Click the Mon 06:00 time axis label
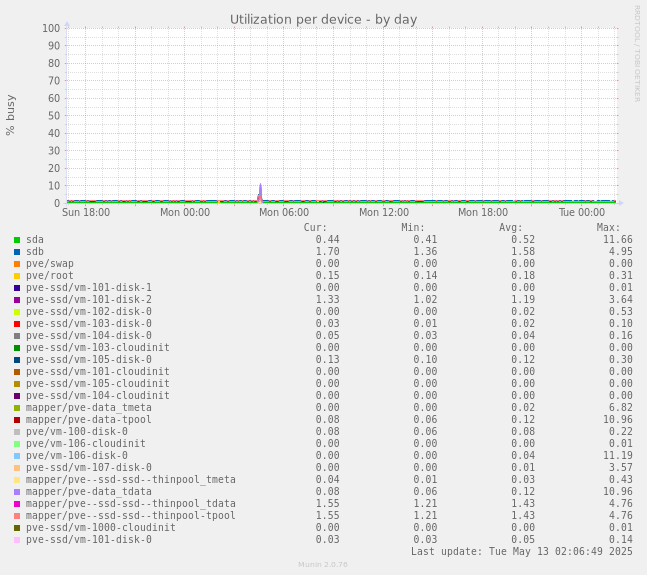The width and height of the screenshot is (647, 575). coord(284,212)
